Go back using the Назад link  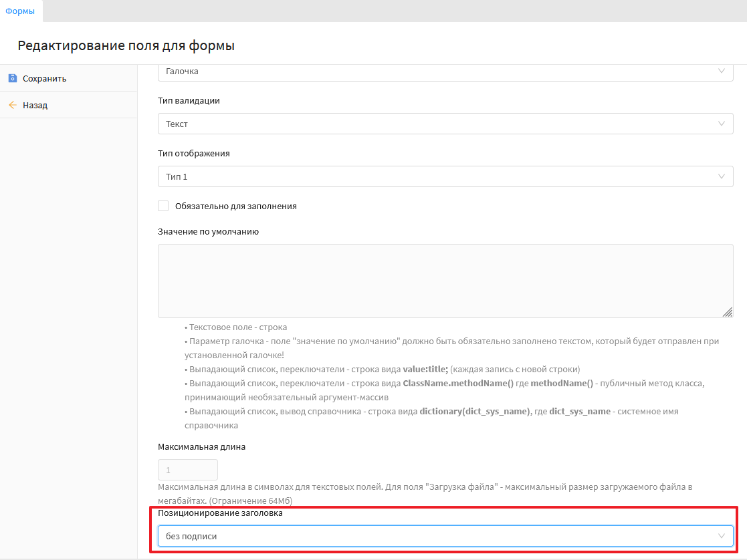click(35, 105)
